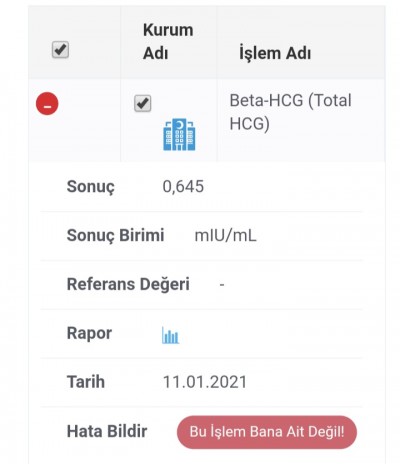
Task: Click the Referans Değeri dash value
Action: 222,285
